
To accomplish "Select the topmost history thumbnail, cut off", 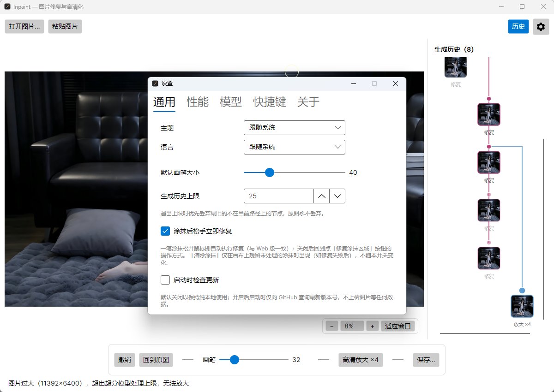I will pyautogui.click(x=456, y=67).
